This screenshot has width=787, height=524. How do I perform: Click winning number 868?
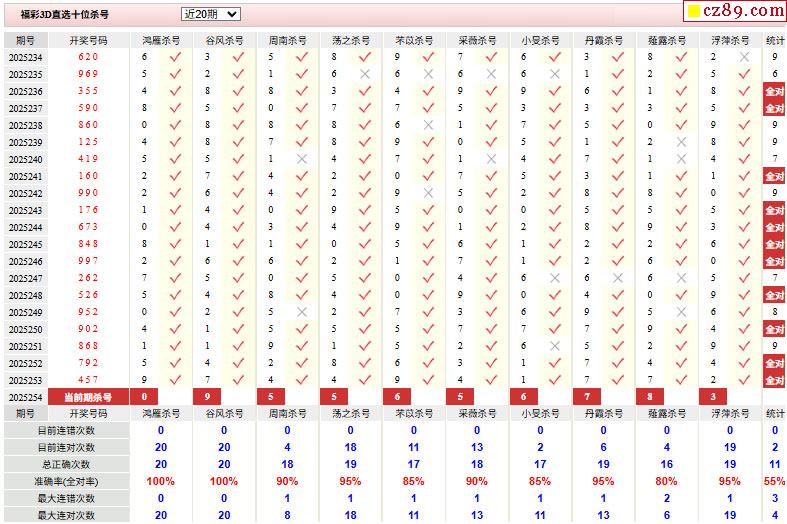tap(88, 346)
